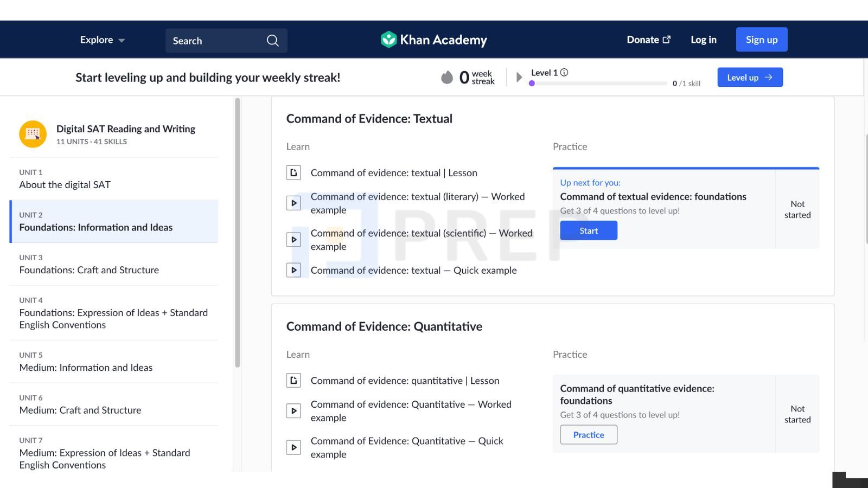Screen dimensions: 868x488
Task: Click the Log in link
Action: click(x=703, y=40)
